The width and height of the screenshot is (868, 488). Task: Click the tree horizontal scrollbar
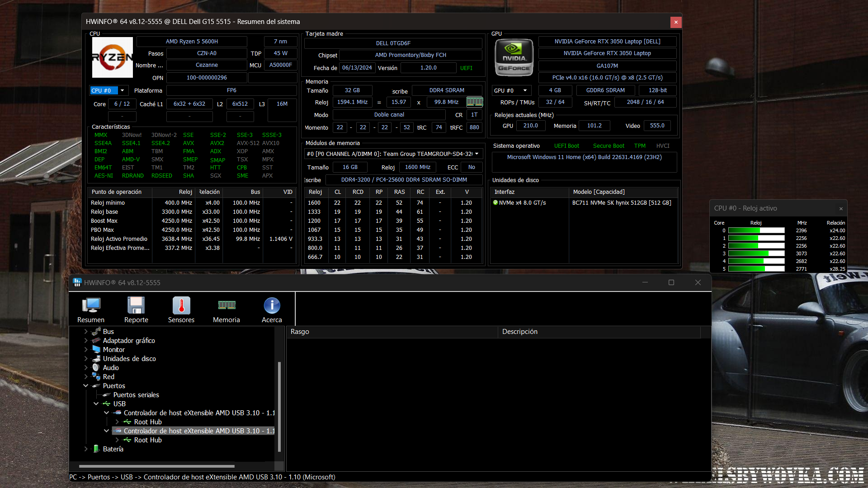(156, 466)
